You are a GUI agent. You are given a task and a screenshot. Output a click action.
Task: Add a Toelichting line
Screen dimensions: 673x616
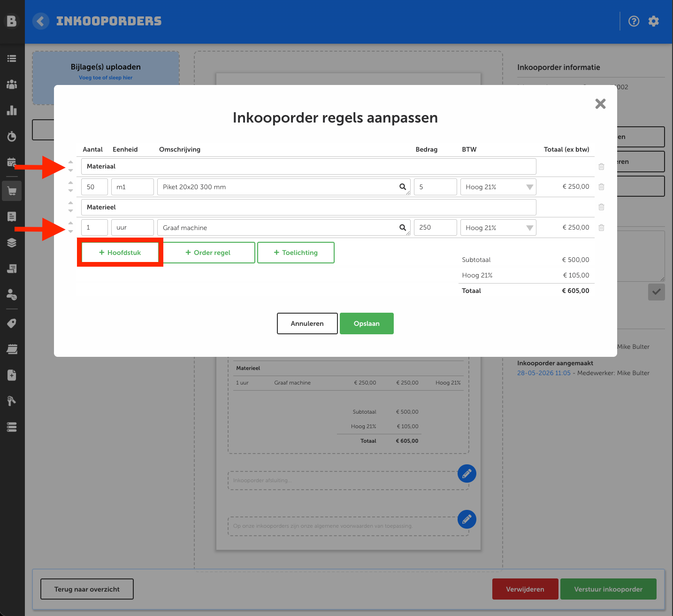pos(296,253)
